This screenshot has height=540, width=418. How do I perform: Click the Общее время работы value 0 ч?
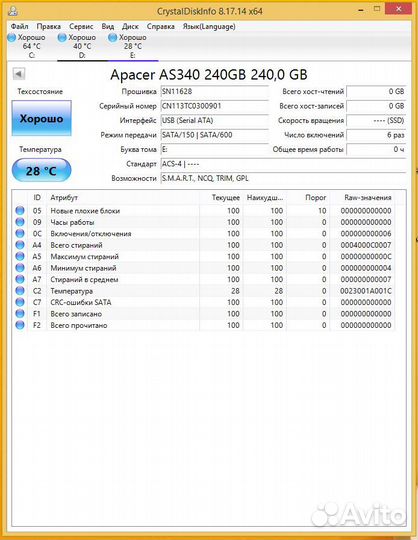coord(376,149)
